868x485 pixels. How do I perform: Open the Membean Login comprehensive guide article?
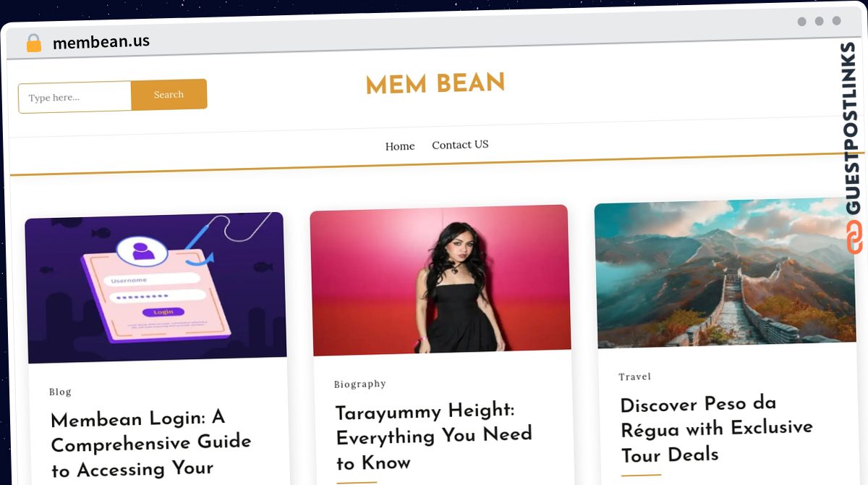[150, 443]
